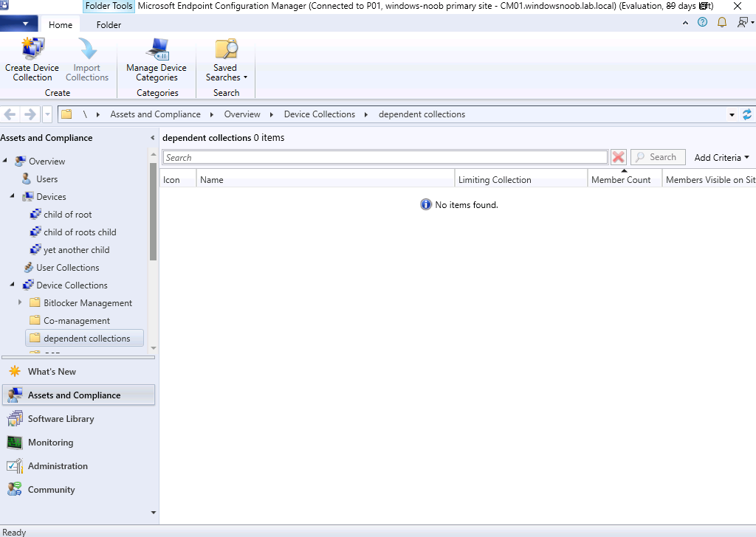Image resolution: width=756 pixels, height=537 pixels.
Task: Select Overview in the tree
Action: tap(47, 162)
